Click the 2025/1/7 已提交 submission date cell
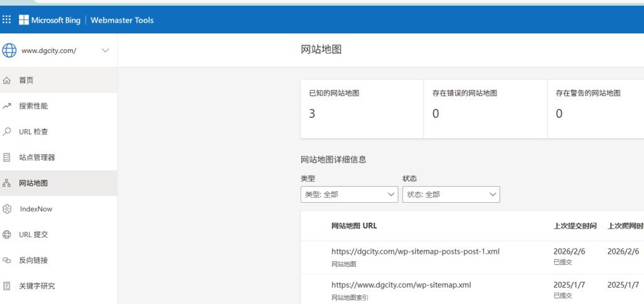 tap(569, 290)
